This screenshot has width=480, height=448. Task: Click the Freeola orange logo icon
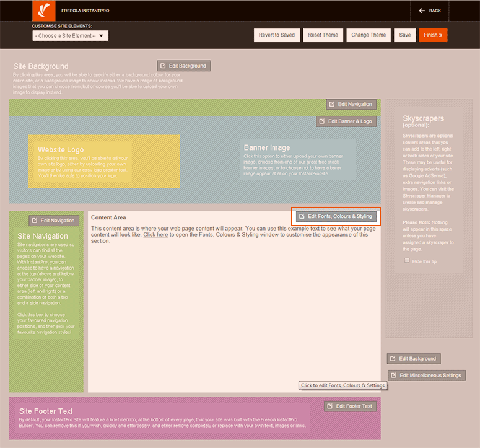[x=44, y=11]
